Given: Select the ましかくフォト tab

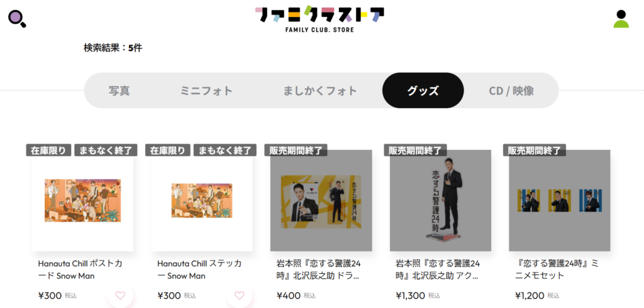Looking at the screenshot, I should (x=320, y=91).
